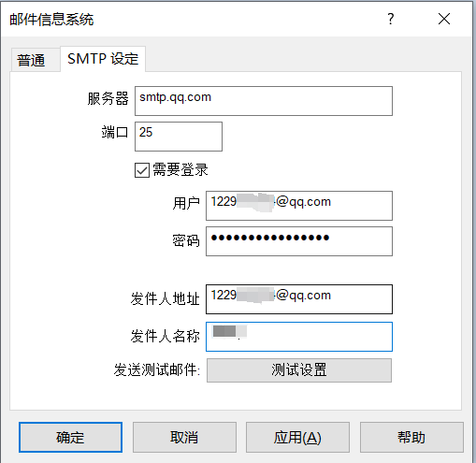This screenshot has width=476, height=463.
Task: Click the 邮件信息系统 title bar text
Action: click(51, 20)
